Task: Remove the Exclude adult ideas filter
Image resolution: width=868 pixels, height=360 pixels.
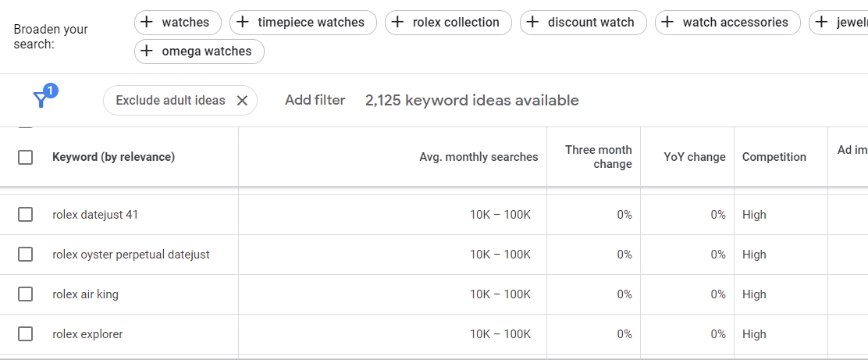Action: coord(242,100)
